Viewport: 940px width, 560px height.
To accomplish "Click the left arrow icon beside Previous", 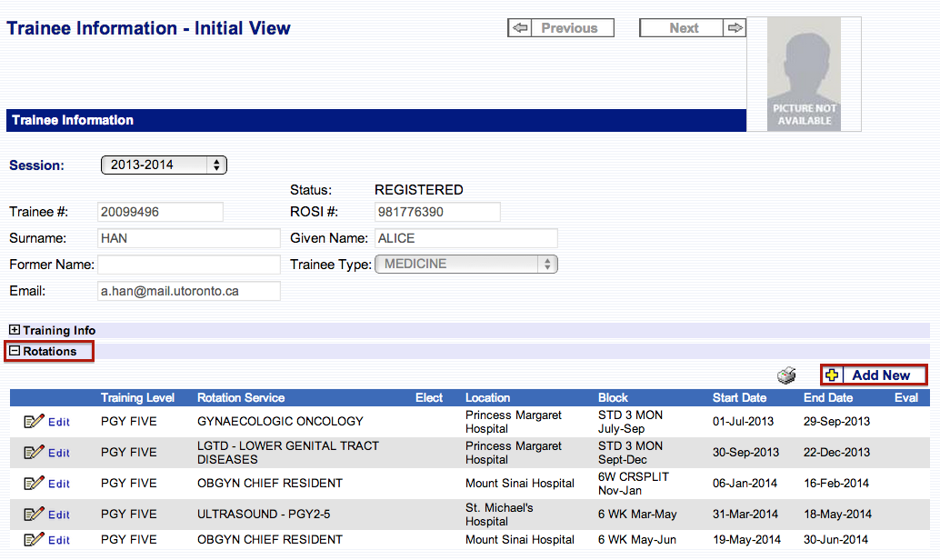I will (520, 28).
